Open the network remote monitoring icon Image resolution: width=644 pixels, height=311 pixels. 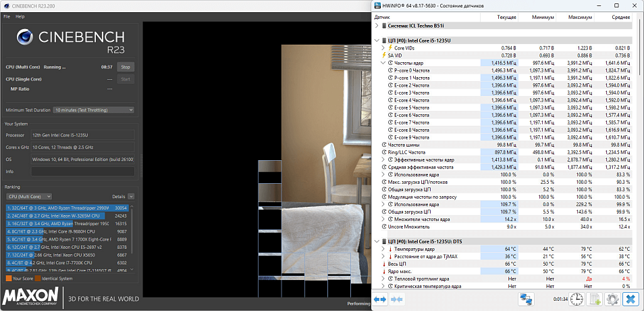tap(527, 299)
